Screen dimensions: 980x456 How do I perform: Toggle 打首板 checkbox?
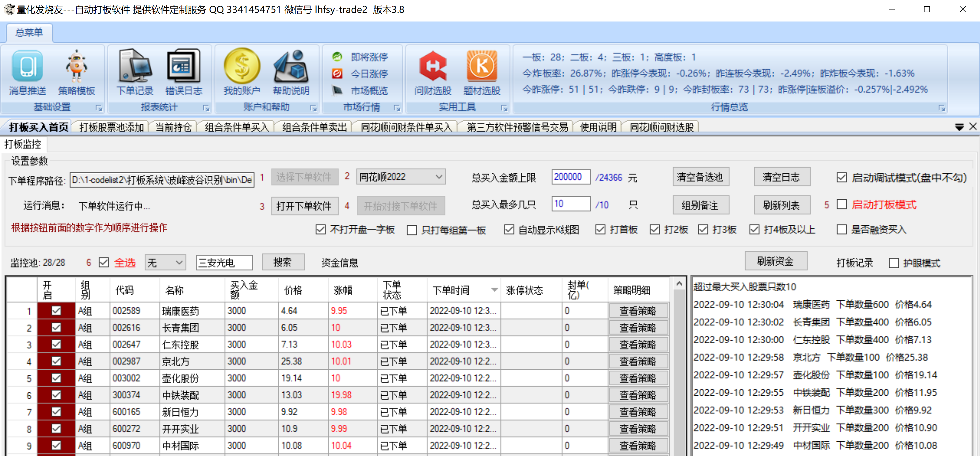[x=600, y=229]
